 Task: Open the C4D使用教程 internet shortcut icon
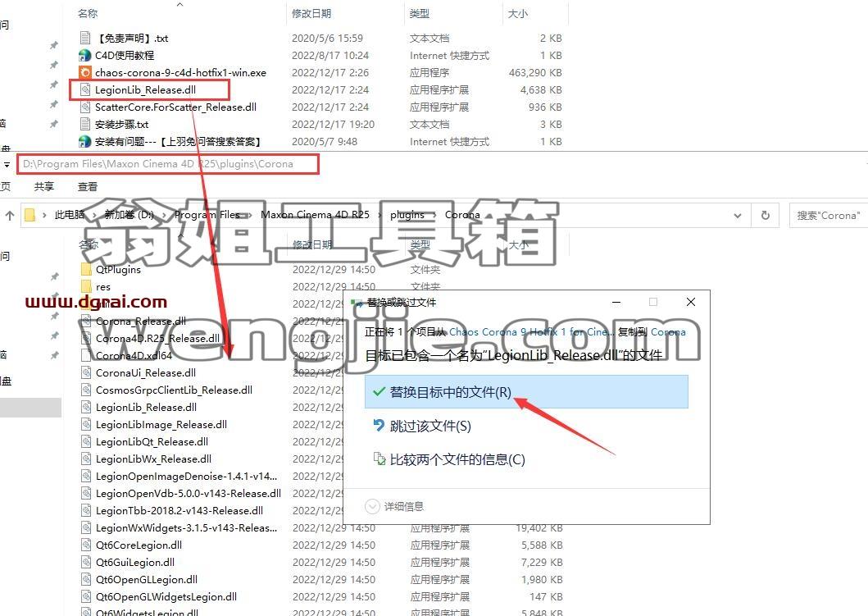pos(84,55)
